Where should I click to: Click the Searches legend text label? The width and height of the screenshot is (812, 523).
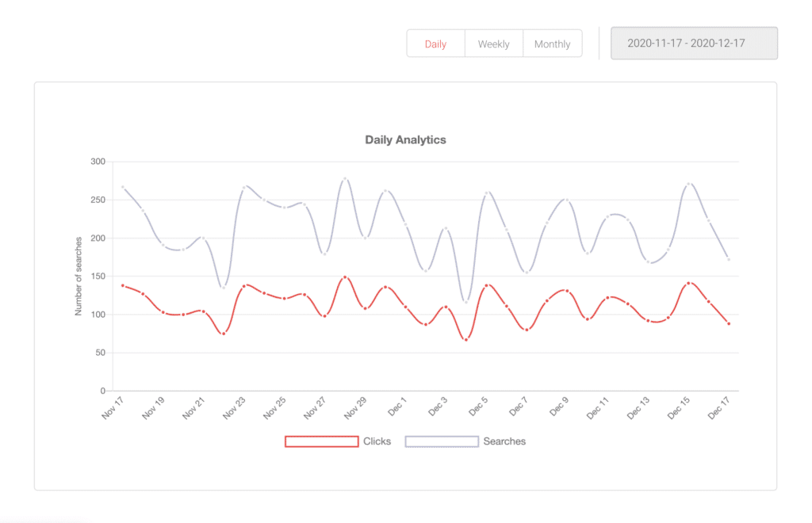coord(504,441)
